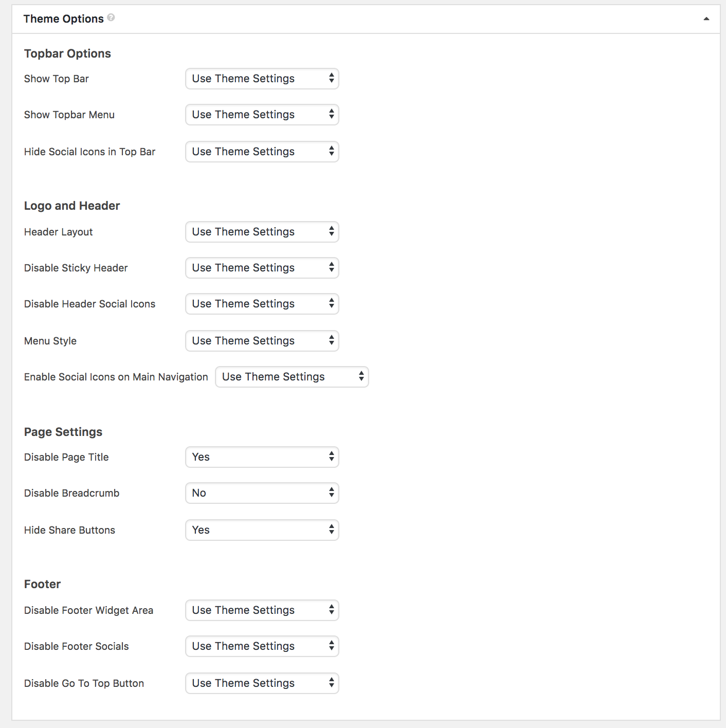Viewport: 726px width, 728px height.
Task: Collapse the Theme Options panel arrow
Action: point(706,19)
